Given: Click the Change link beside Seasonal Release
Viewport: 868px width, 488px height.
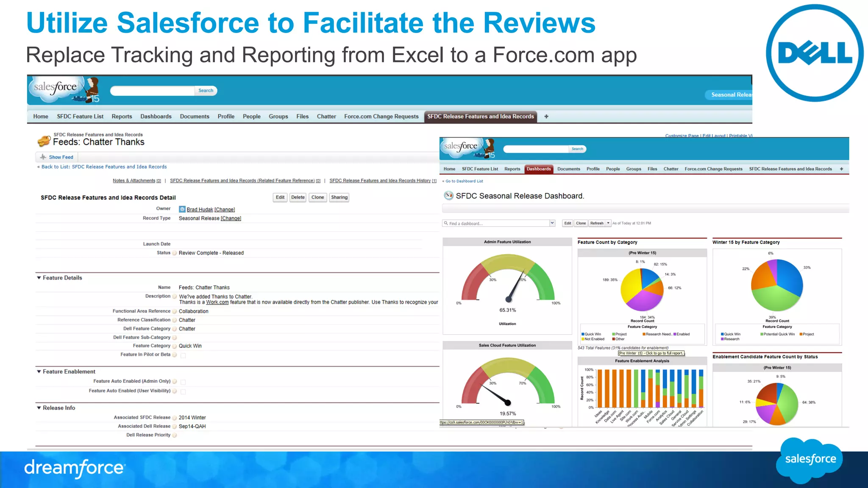Looking at the screenshot, I should click(x=231, y=219).
